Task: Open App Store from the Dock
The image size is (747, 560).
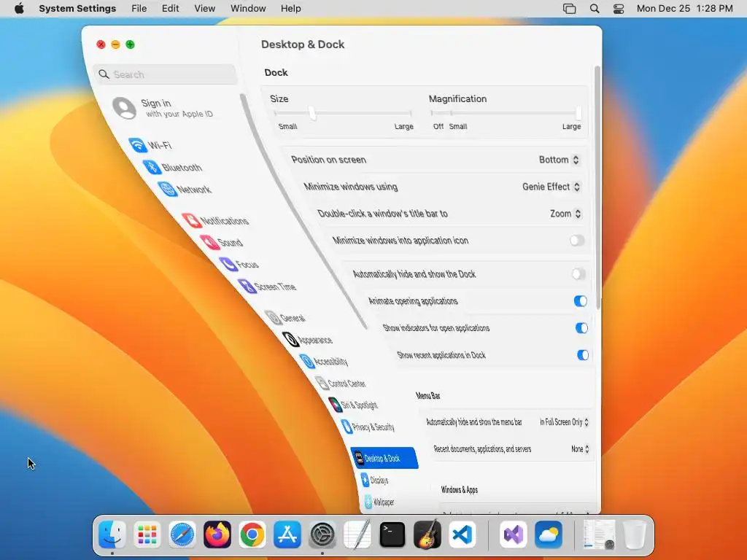Action: click(x=287, y=534)
